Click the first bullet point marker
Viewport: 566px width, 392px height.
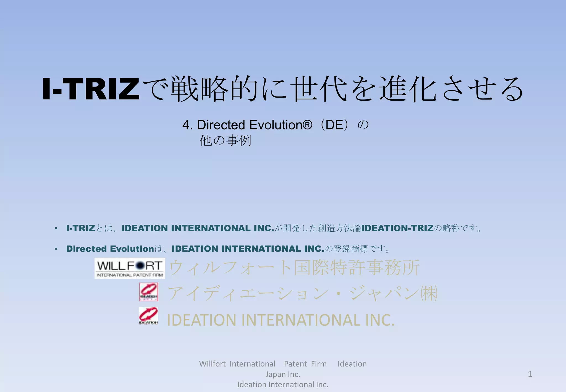pyautogui.click(x=56, y=228)
